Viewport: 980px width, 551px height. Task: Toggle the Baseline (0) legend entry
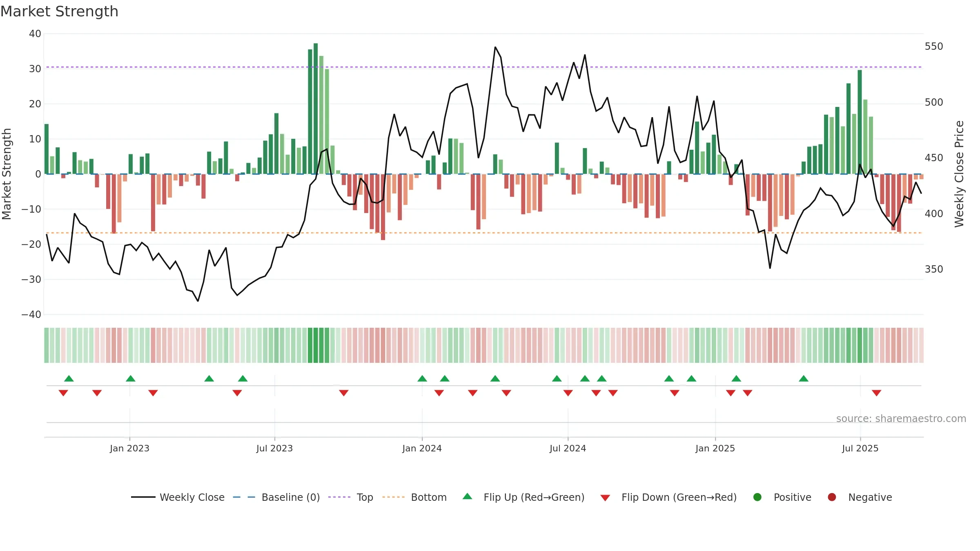[276, 497]
